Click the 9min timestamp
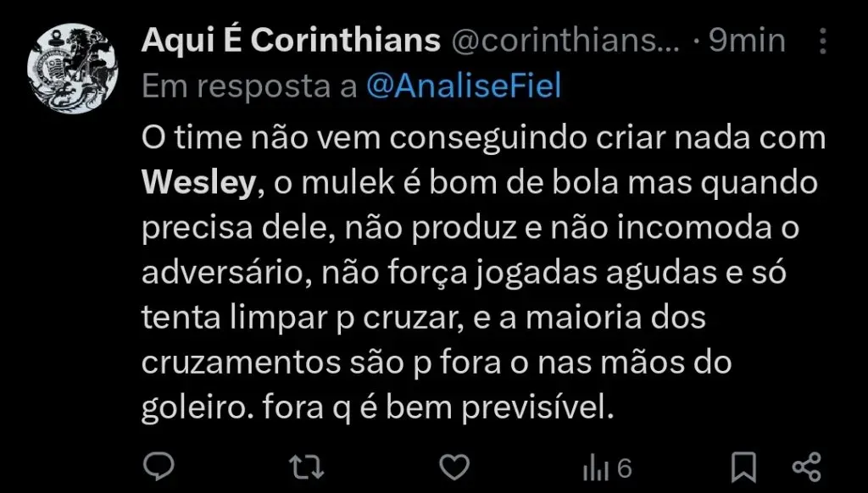Viewport: 868px width, 493px height. coord(747,40)
